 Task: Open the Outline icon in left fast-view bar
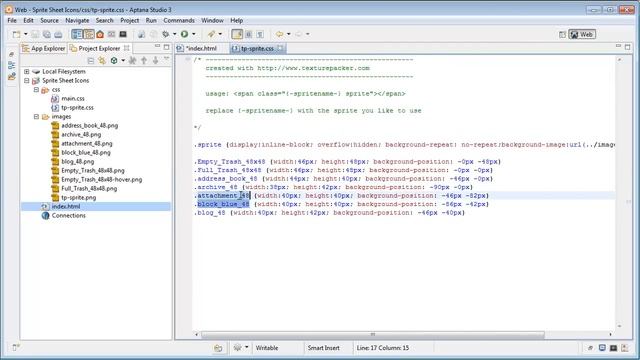pos(11,65)
